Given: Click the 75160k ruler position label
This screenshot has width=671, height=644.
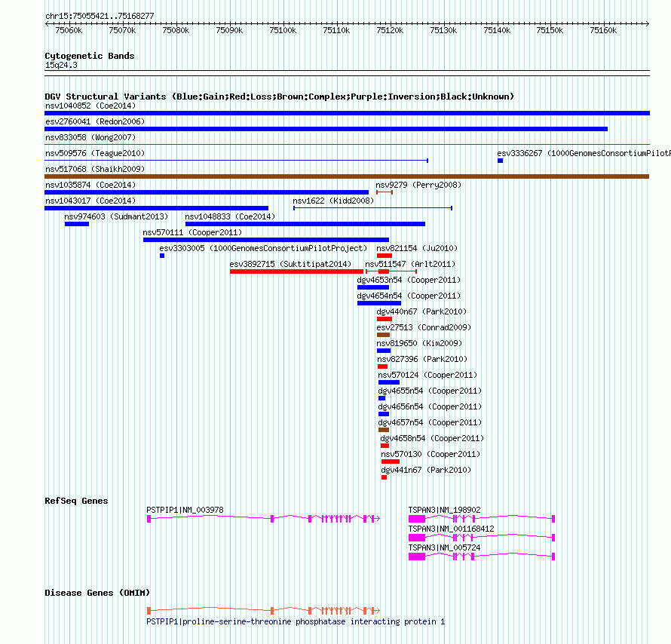Looking at the screenshot, I should coord(603,30).
